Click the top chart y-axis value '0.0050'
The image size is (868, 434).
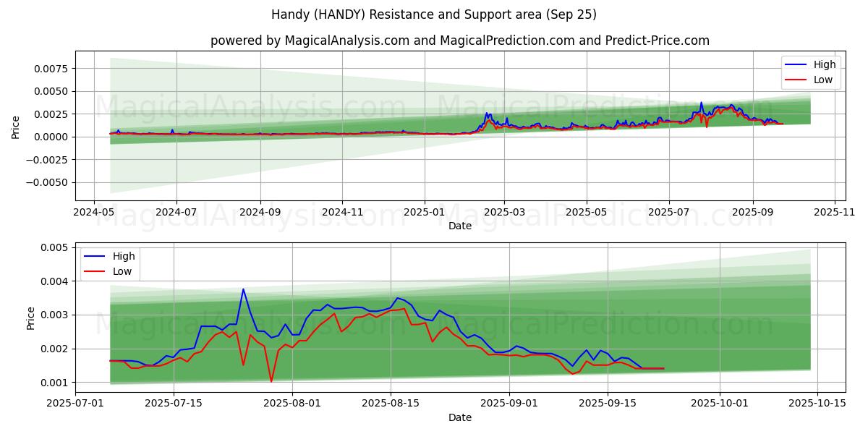click(x=51, y=91)
